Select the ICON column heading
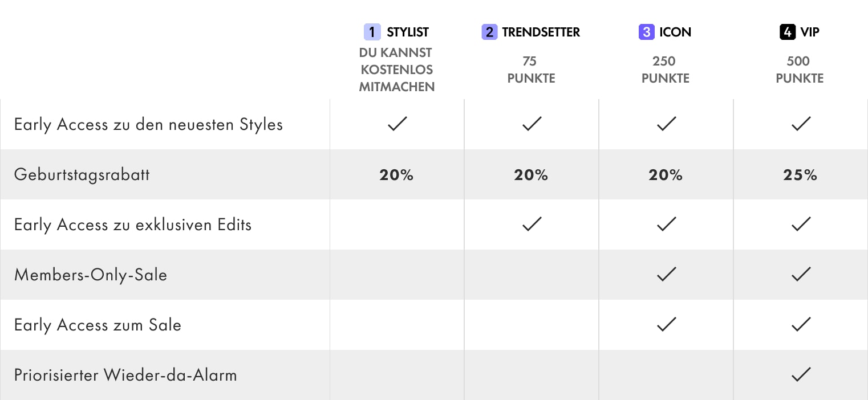The width and height of the screenshot is (868, 400). click(675, 32)
